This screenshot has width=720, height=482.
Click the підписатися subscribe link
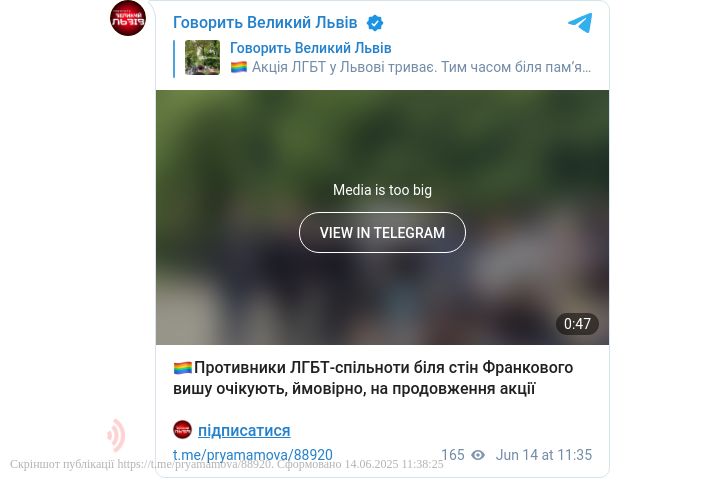pos(244,431)
